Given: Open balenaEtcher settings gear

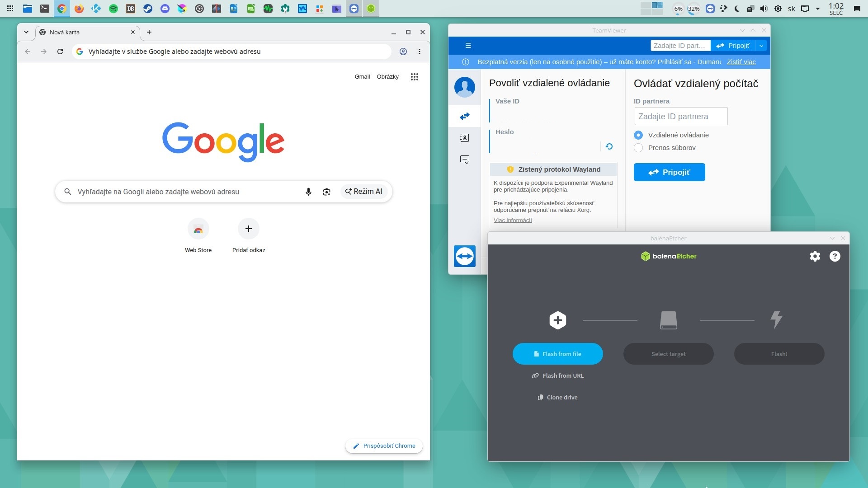Looking at the screenshot, I should coord(815,256).
